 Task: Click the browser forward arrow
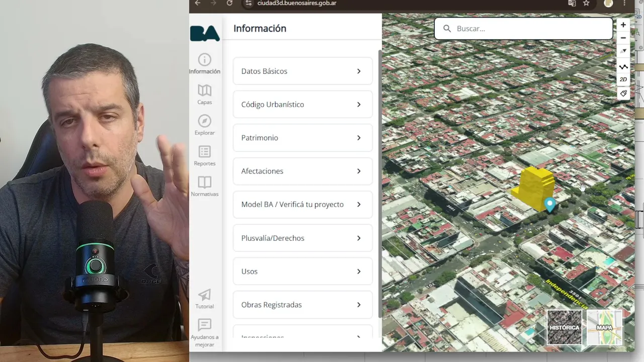click(x=213, y=3)
